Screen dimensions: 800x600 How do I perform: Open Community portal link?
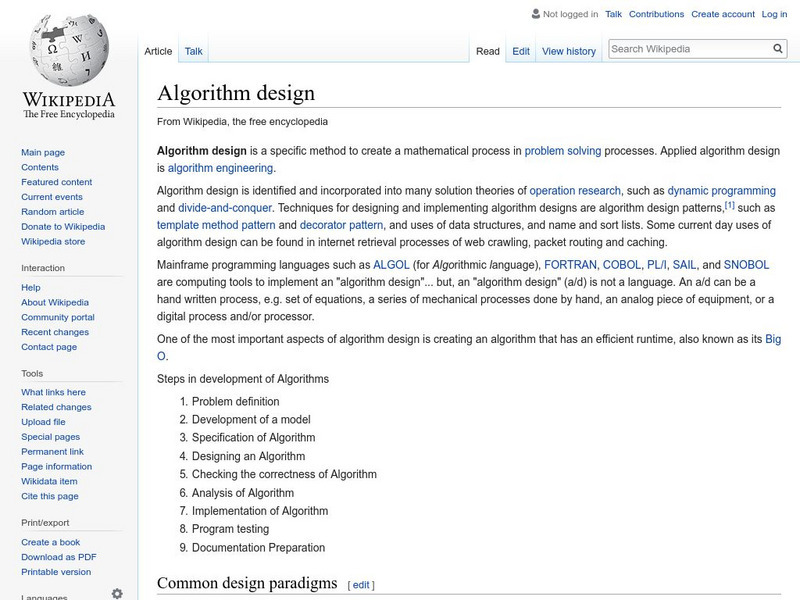58,317
